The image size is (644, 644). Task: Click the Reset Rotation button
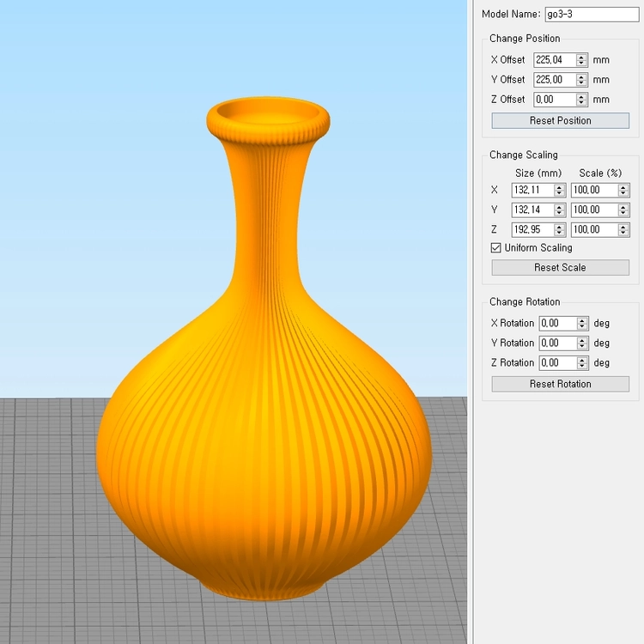(x=560, y=384)
